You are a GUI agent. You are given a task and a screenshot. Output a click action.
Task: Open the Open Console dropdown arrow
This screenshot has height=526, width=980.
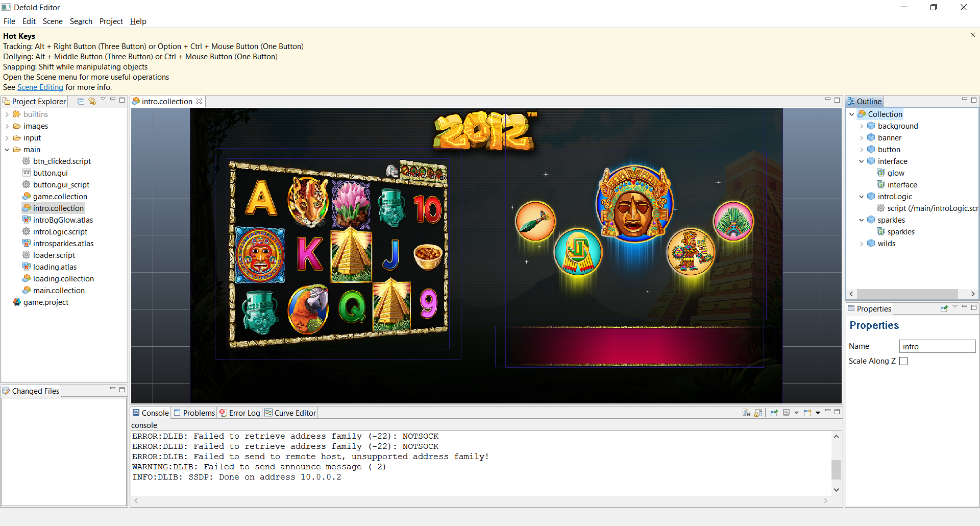[818, 413]
